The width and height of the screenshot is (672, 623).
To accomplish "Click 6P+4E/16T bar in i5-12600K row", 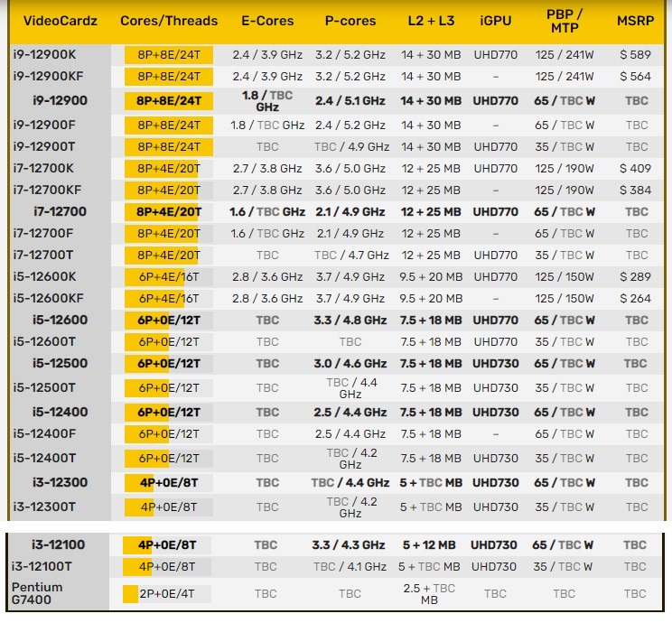I will click(x=169, y=277).
